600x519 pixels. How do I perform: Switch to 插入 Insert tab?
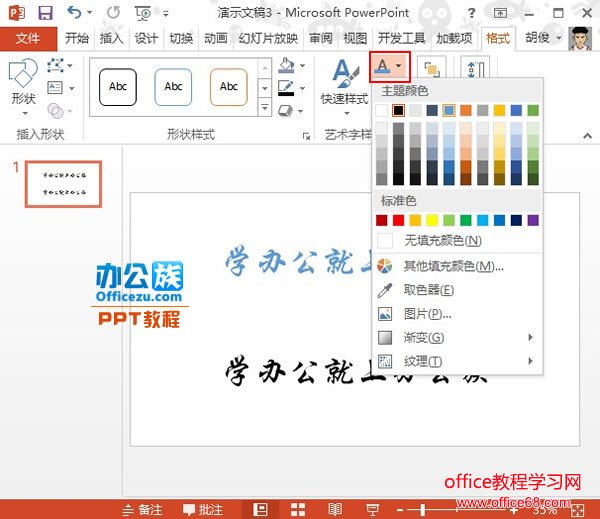pyautogui.click(x=111, y=38)
